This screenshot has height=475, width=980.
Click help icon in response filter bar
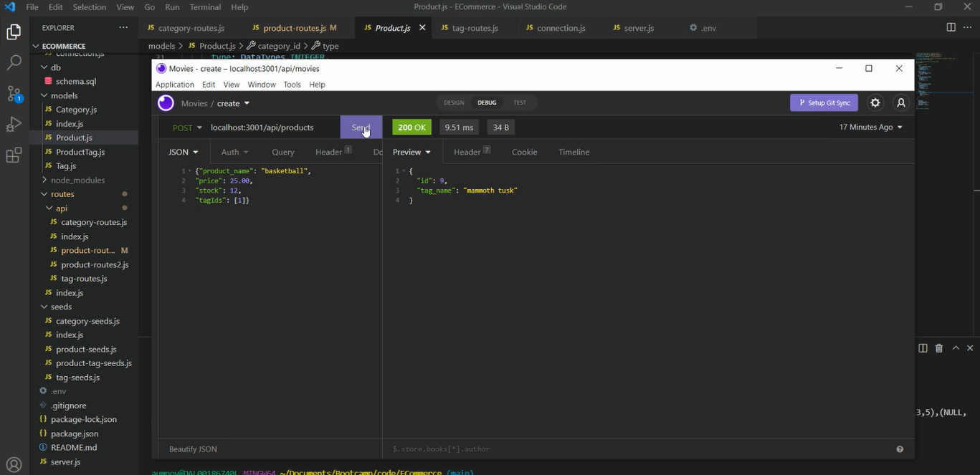click(x=900, y=449)
